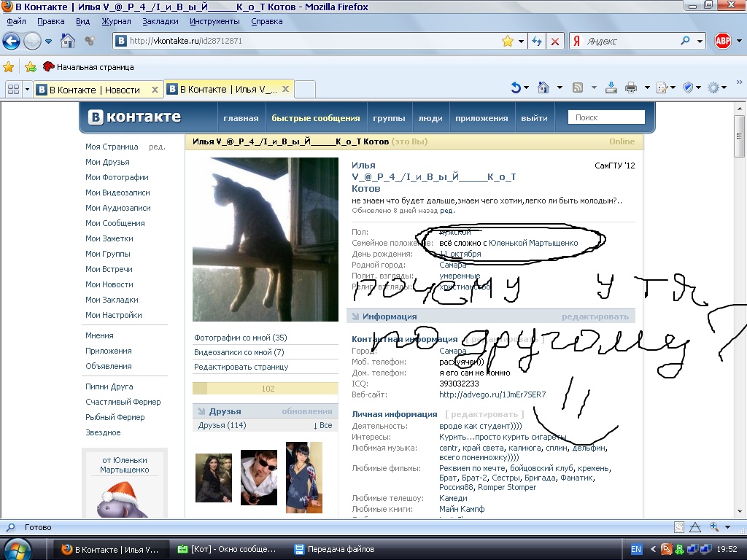This screenshot has height=560, width=747.
Task: Click 'Редактировать страницу' link
Action: pos(241,367)
